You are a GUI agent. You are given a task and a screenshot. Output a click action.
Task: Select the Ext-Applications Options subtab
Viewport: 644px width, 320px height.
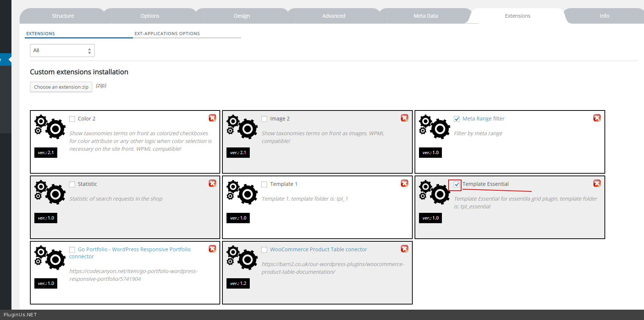pyautogui.click(x=167, y=34)
